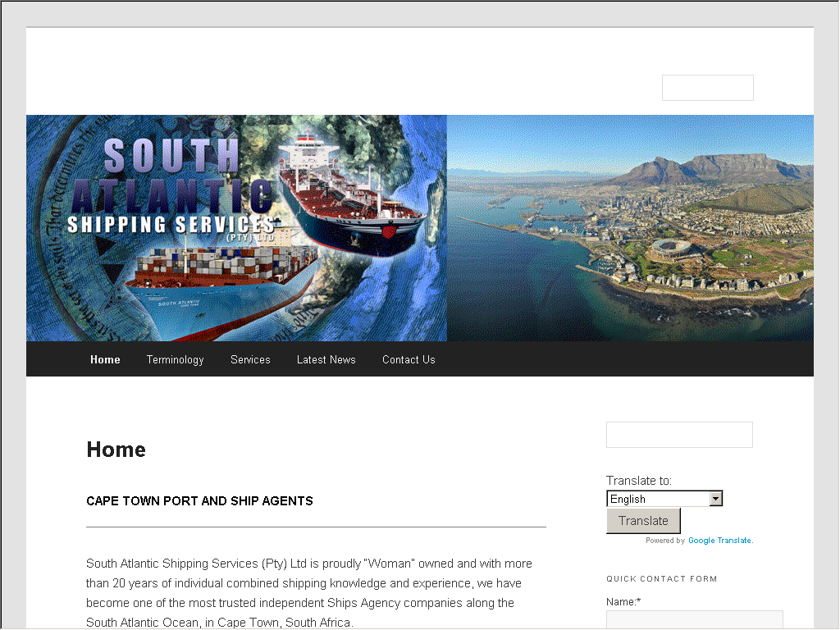Open the English language dropdown
The width and height of the screenshot is (840, 630).
pyautogui.click(x=664, y=499)
